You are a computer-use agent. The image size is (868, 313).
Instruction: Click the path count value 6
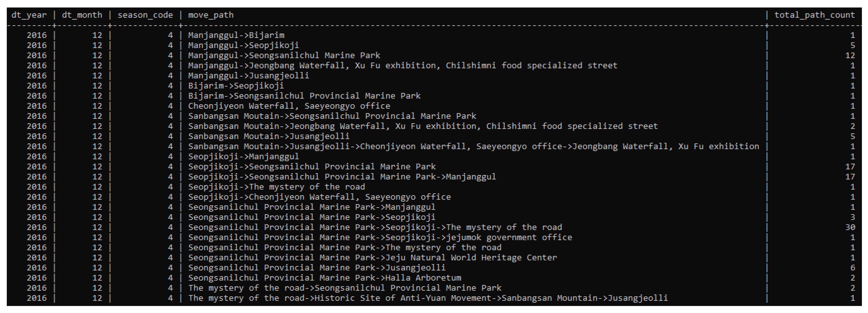click(853, 268)
